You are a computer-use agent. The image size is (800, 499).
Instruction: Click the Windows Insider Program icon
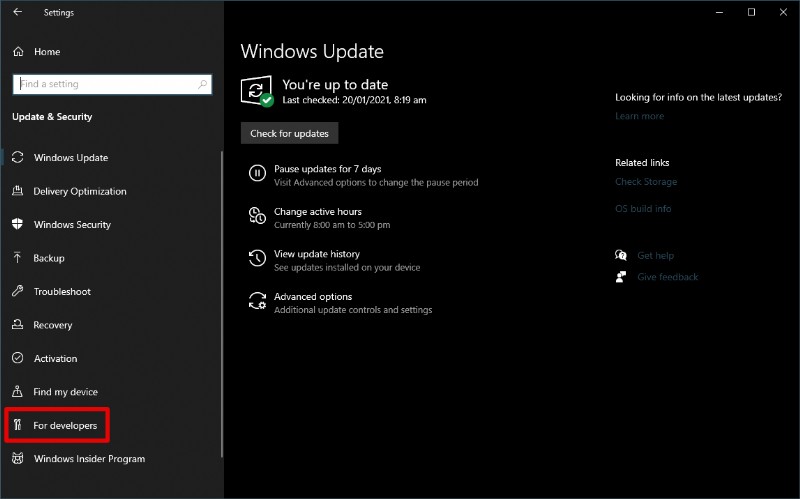tap(17, 459)
